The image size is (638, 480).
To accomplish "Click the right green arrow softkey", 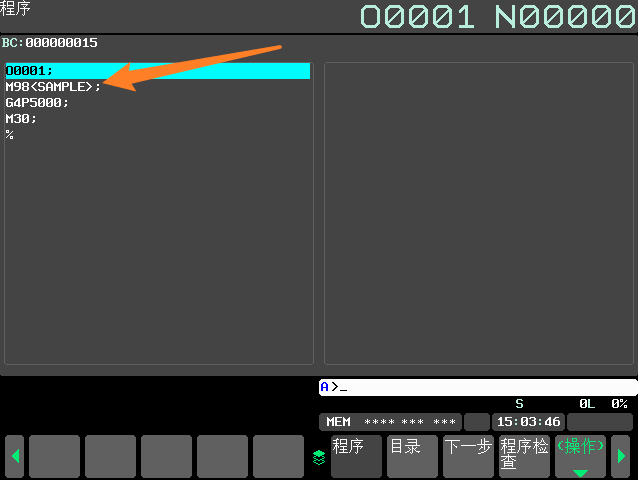I will 621,456.
